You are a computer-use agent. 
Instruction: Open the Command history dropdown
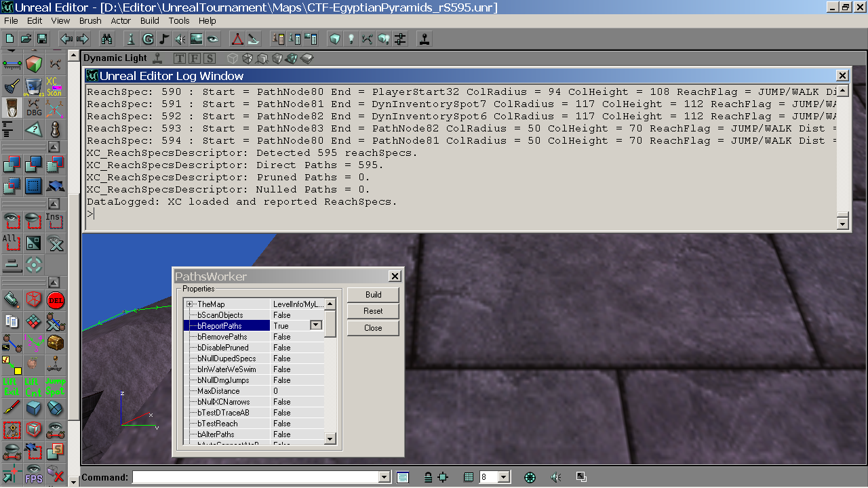tap(384, 477)
